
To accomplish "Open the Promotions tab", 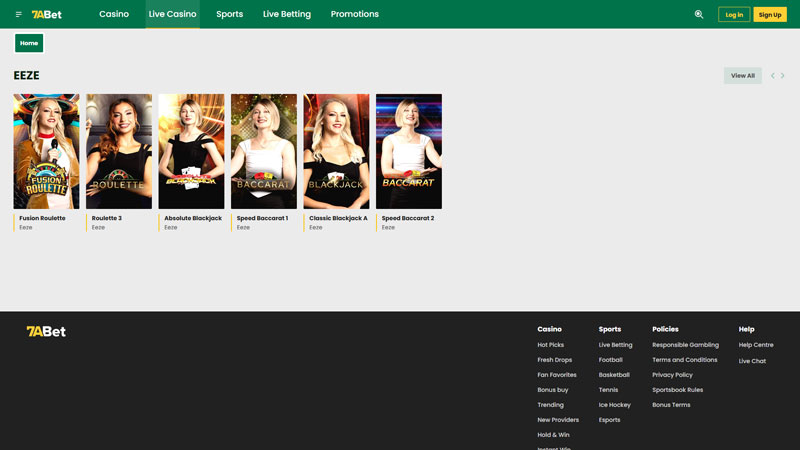I will 355,14.
